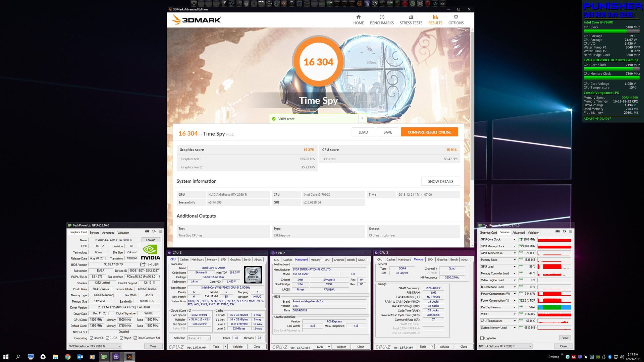
Task: Enable the Log to file checkbox
Action: pyautogui.click(x=482, y=338)
